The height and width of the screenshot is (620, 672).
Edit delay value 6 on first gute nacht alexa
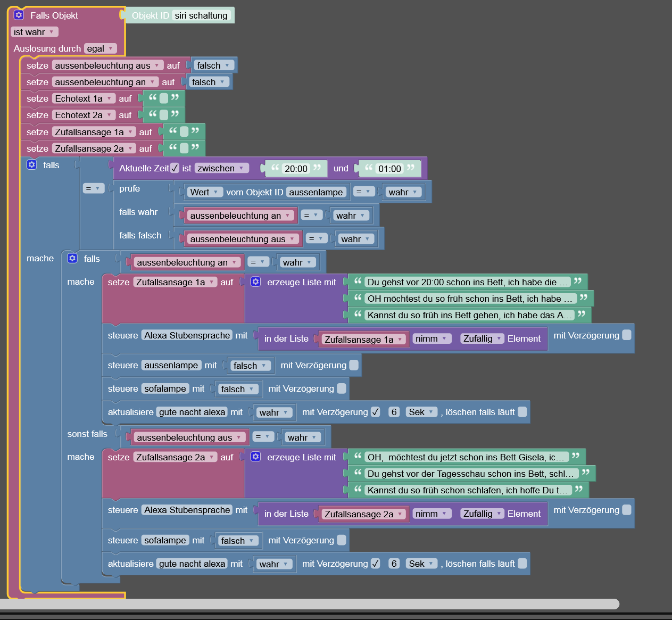coord(394,412)
